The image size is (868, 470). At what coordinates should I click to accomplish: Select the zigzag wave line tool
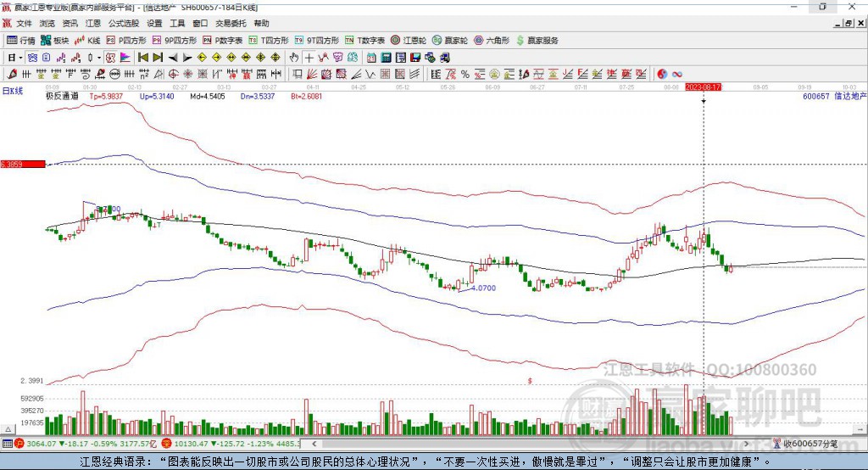(x=370, y=75)
